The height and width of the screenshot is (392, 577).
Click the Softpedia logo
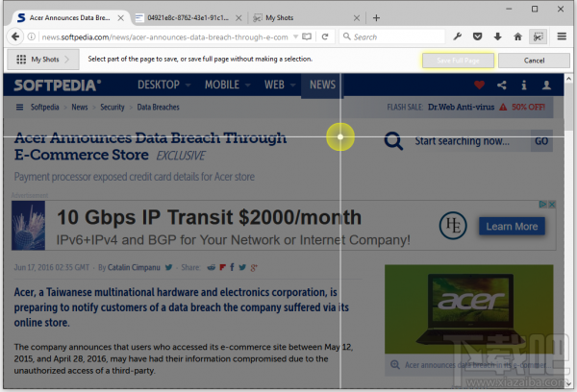[x=58, y=86]
